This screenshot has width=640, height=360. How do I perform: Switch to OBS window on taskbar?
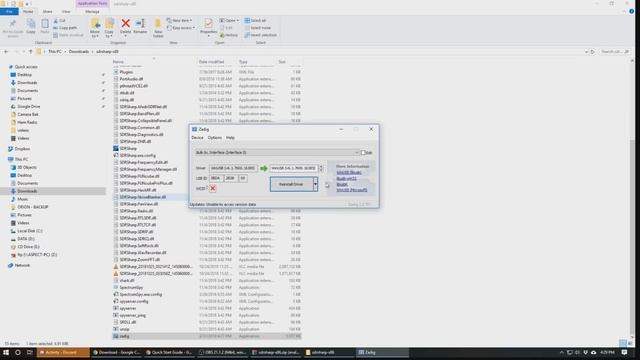coord(222,352)
